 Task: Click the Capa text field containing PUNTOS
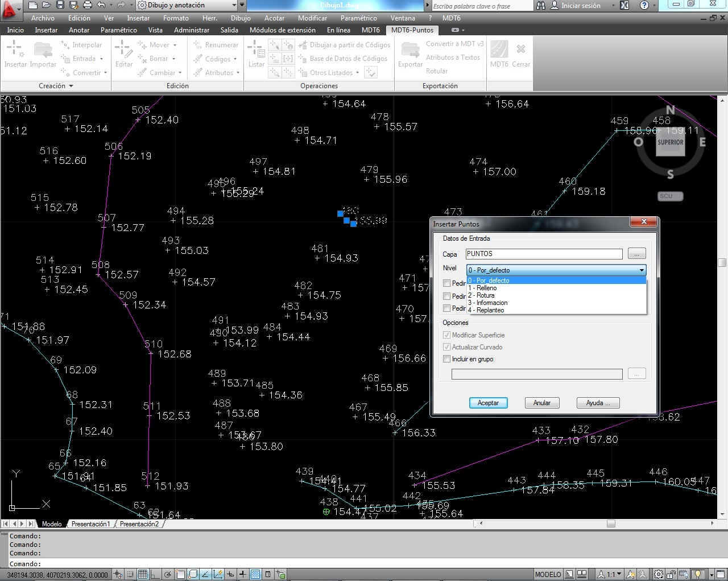543,254
